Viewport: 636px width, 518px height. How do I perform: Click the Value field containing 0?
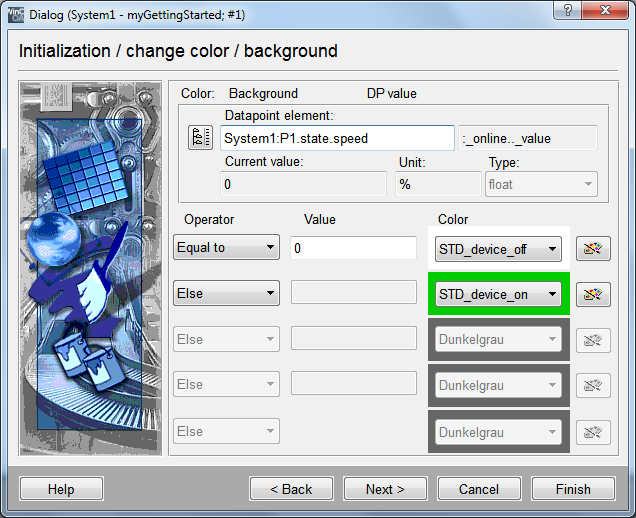353,248
